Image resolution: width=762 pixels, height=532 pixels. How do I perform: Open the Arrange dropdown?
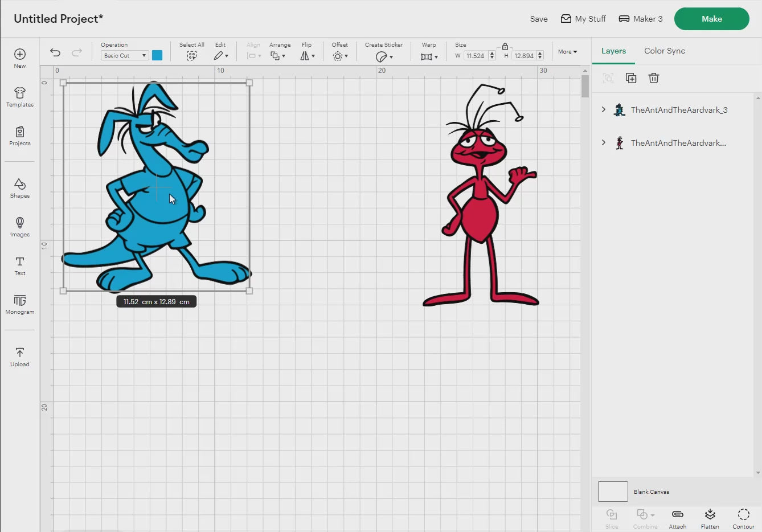(x=278, y=56)
